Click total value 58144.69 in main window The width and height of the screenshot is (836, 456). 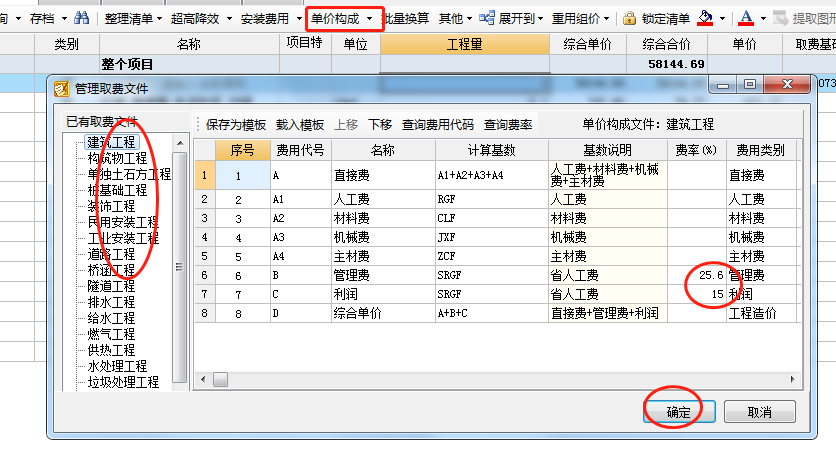tap(676, 64)
